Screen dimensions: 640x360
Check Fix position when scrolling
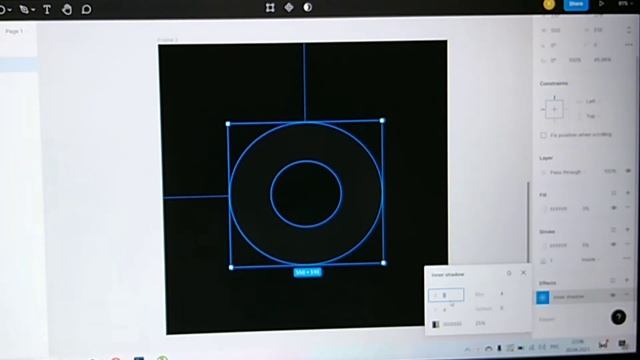point(543,135)
